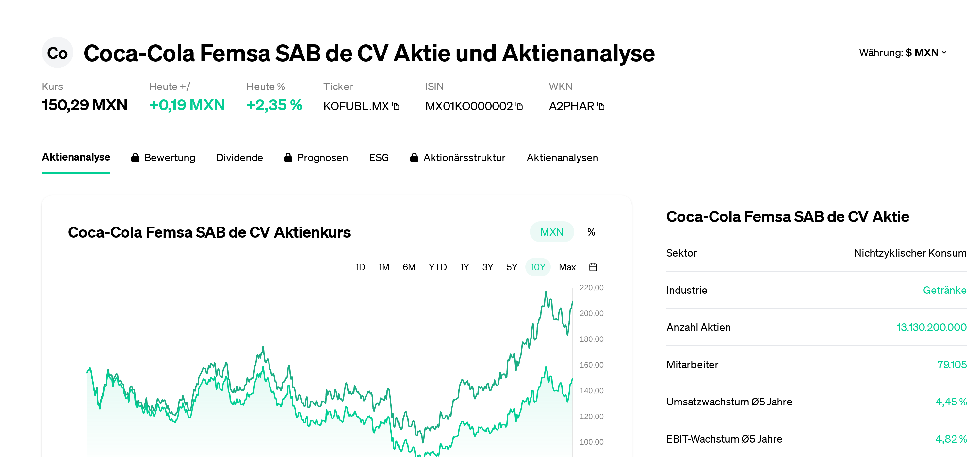Open the ESG tab
The width and height of the screenshot is (980, 457).
pyautogui.click(x=379, y=157)
